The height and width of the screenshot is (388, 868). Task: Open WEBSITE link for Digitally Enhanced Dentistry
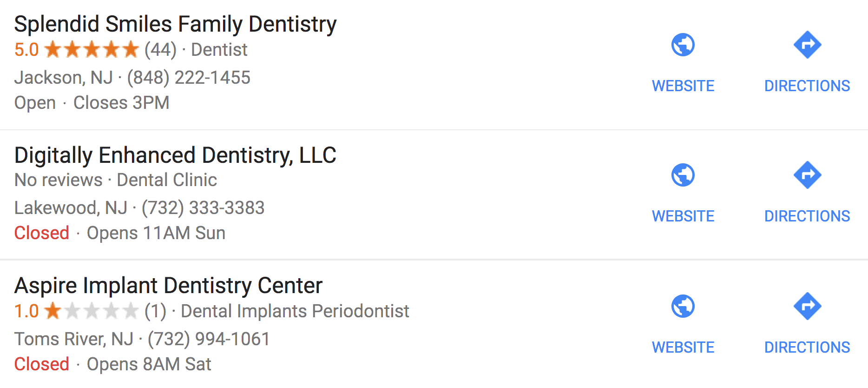coord(683,216)
